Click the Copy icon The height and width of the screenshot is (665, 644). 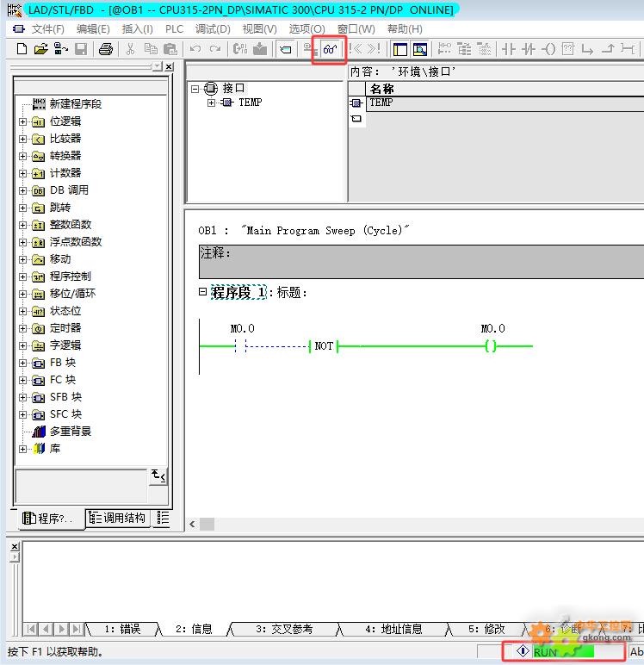[151, 49]
